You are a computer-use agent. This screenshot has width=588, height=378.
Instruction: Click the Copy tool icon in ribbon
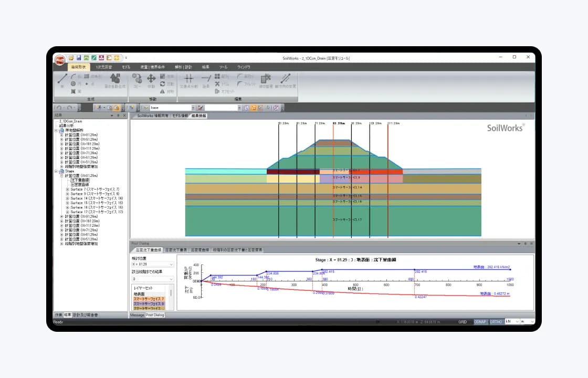tap(137, 78)
